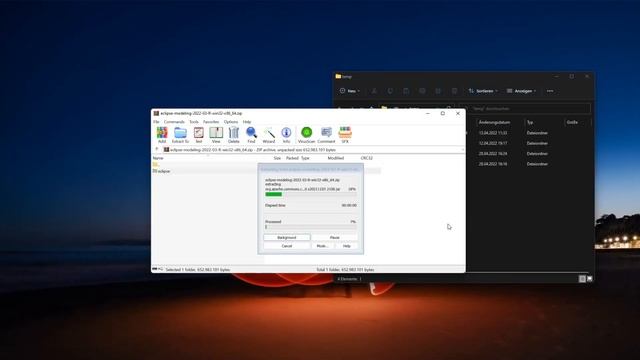Click the Pause button
The height and width of the screenshot is (360, 640).
pyautogui.click(x=335, y=237)
